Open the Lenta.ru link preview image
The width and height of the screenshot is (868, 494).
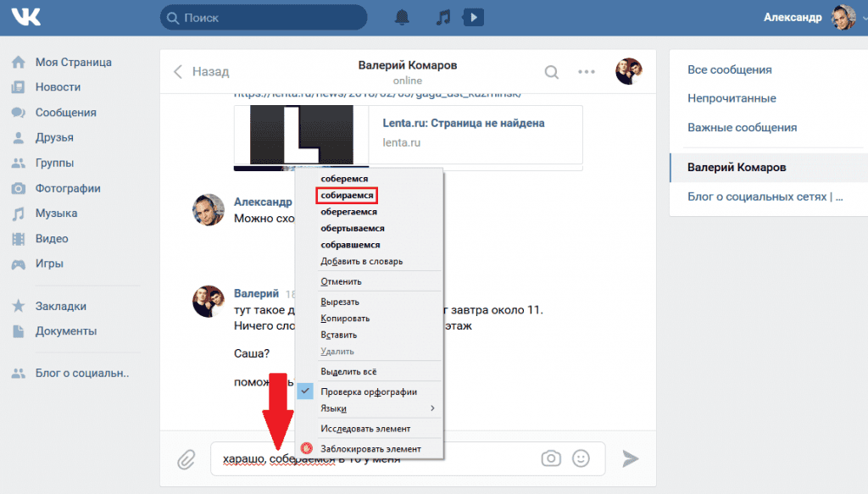pos(301,136)
